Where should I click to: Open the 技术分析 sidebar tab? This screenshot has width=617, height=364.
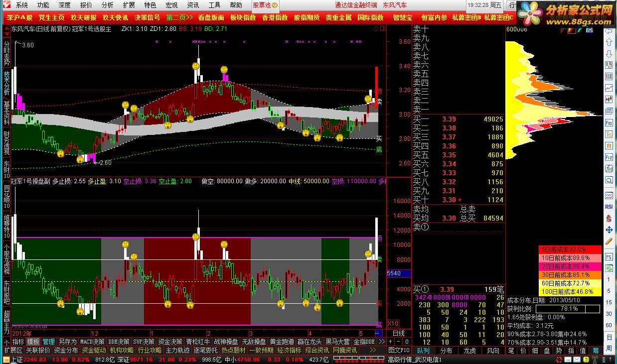pos(6,83)
